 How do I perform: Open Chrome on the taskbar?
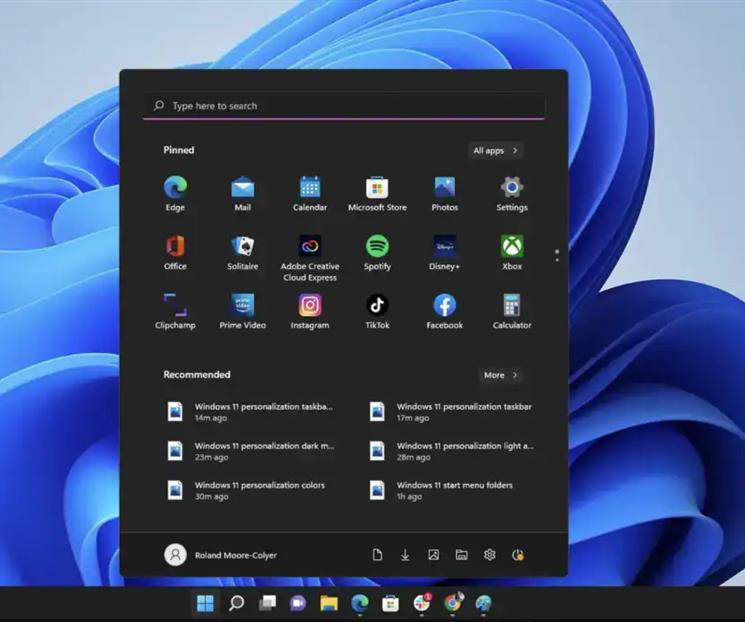[453, 603]
